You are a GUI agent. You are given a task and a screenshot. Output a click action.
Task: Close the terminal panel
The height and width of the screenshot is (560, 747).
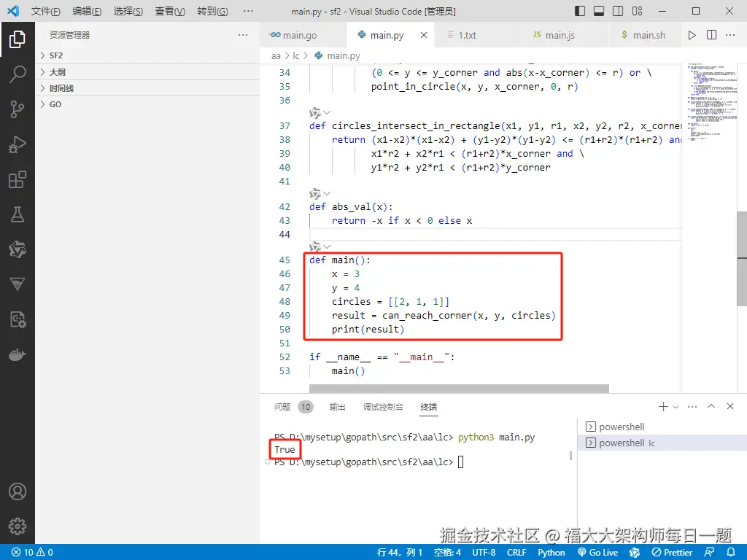[729, 406]
